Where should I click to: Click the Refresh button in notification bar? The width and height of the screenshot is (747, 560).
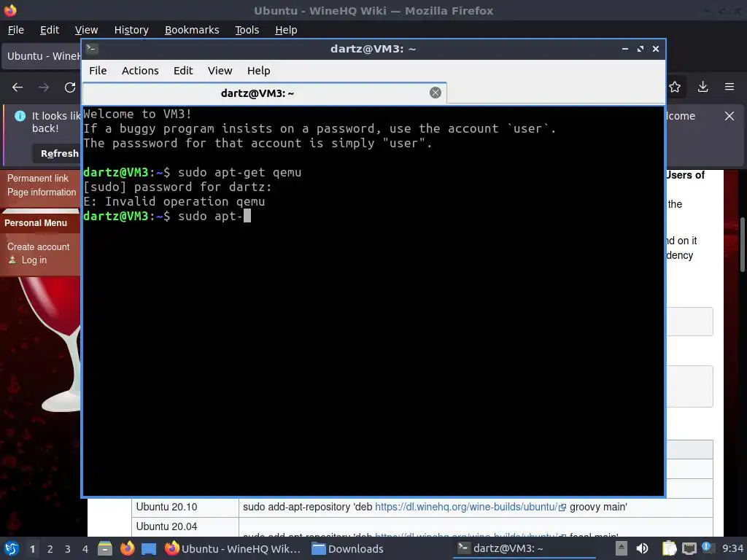point(57,153)
